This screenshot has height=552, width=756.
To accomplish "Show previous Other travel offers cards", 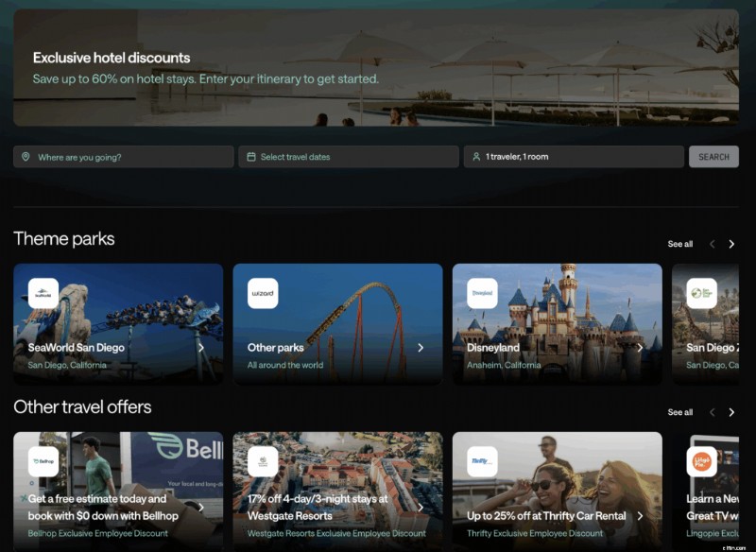I will 713,412.
